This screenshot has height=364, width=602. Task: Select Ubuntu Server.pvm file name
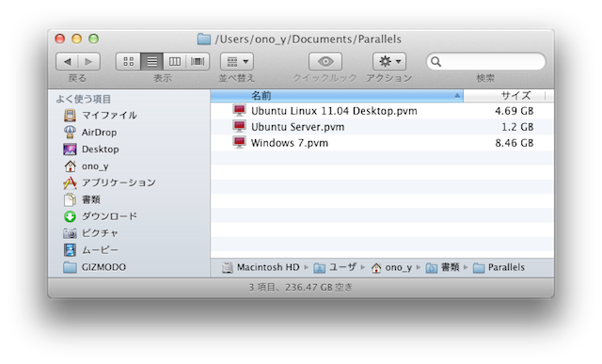(x=297, y=127)
